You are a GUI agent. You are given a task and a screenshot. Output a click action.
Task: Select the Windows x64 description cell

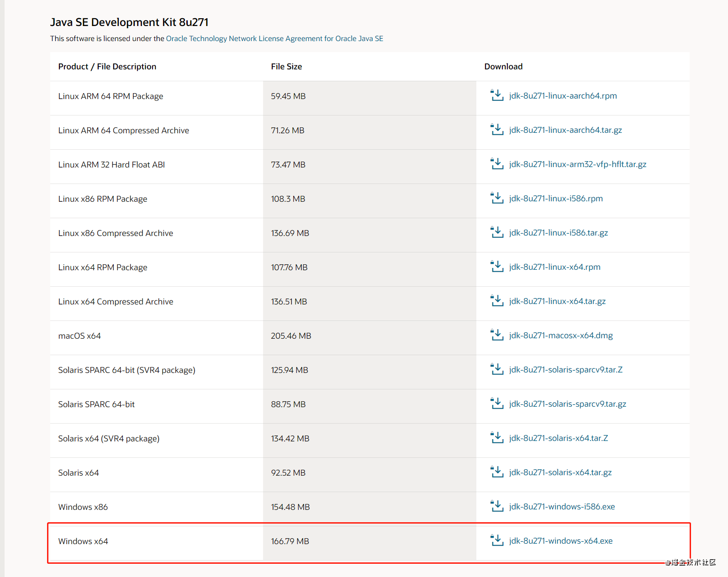pyautogui.click(x=83, y=541)
